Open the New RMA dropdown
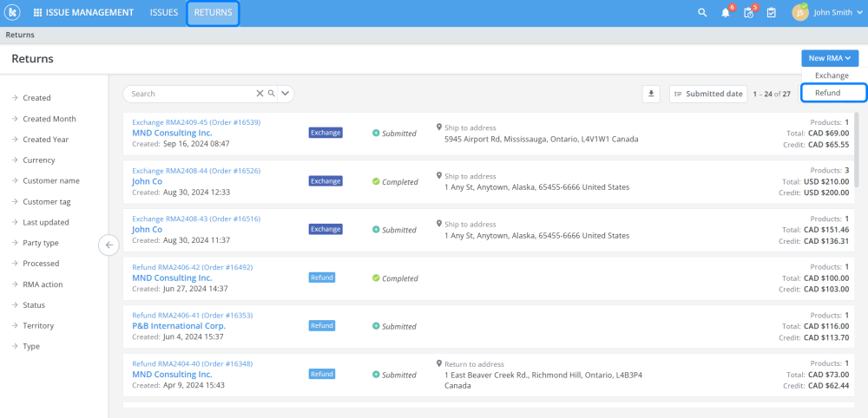This screenshot has height=418, width=868. tap(830, 58)
